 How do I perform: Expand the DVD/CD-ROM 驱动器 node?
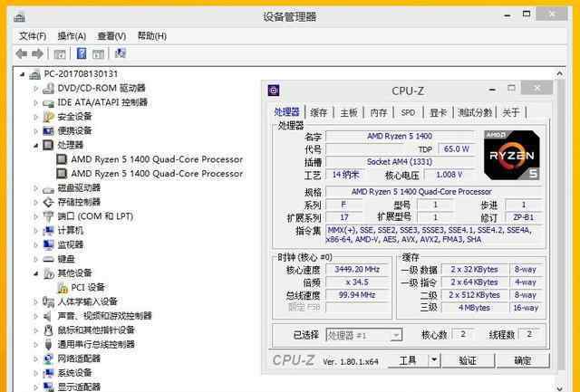click(x=36, y=89)
